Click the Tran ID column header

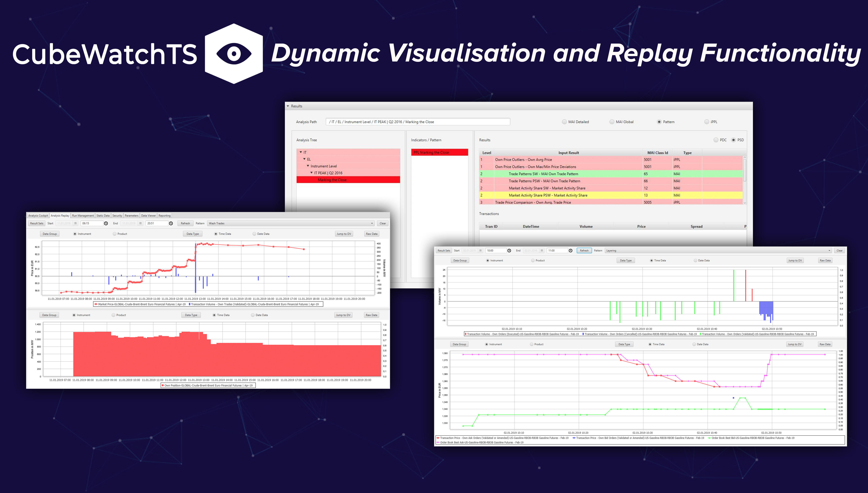coord(491,227)
